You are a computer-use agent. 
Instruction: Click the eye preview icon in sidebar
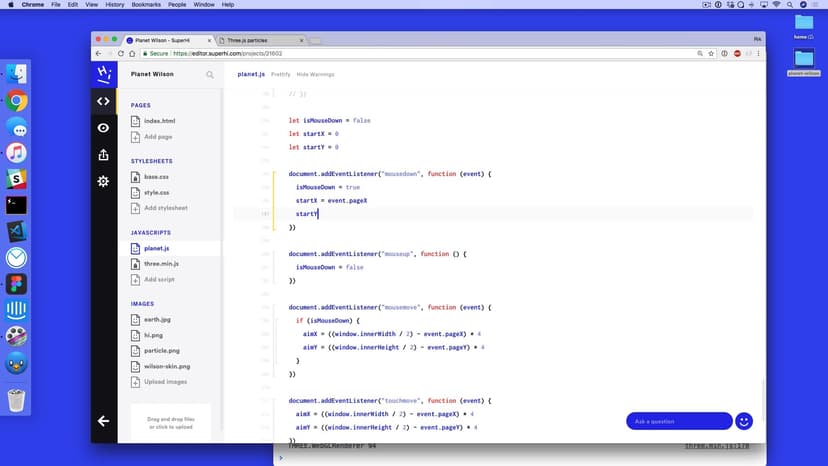point(103,128)
